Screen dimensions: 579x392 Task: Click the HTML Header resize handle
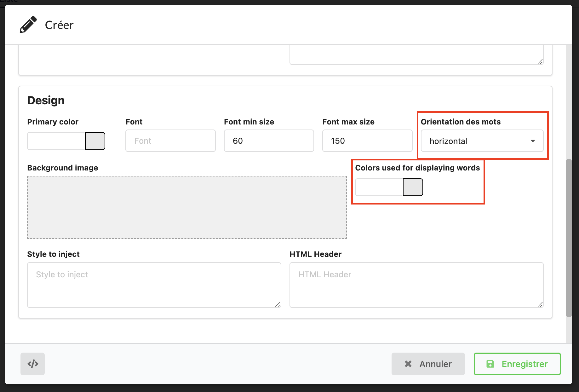pos(540,304)
